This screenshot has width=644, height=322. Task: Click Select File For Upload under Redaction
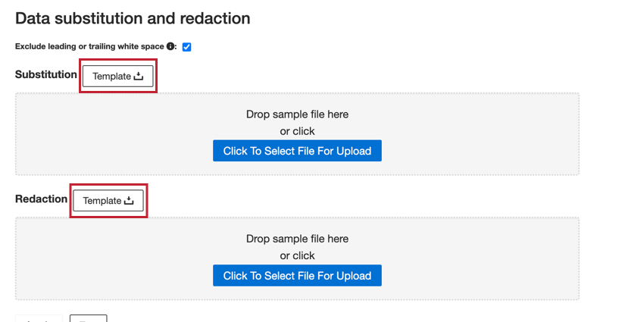[x=297, y=275]
